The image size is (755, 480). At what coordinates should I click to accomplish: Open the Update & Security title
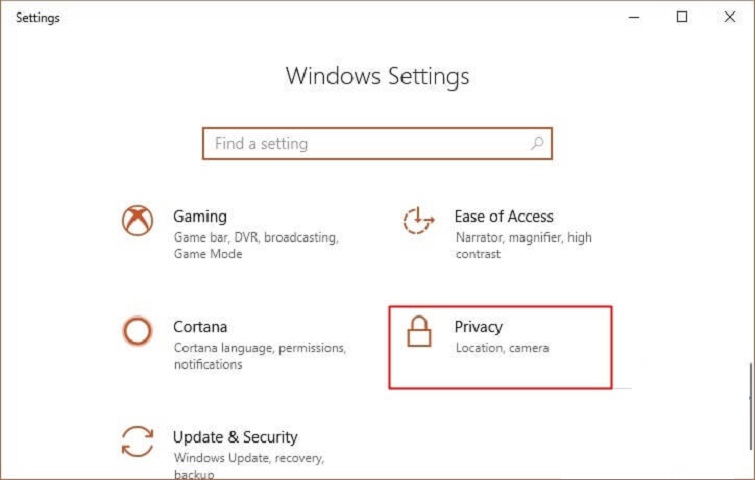coord(235,437)
